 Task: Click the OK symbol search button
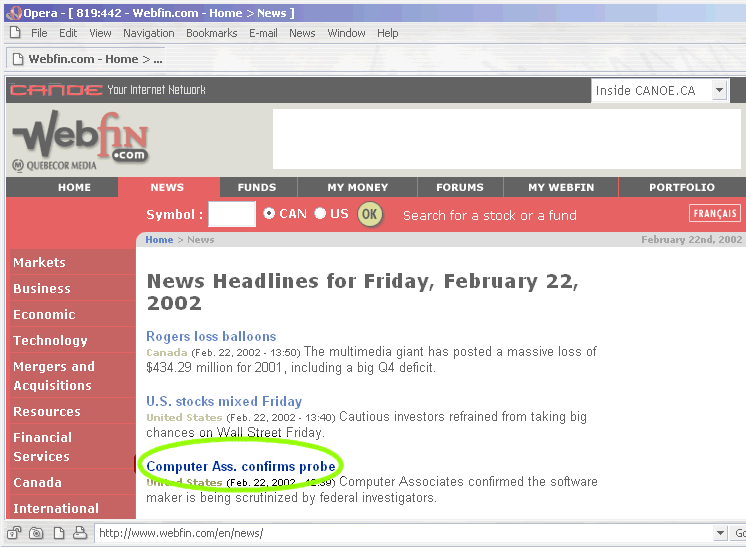click(x=370, y=214)
